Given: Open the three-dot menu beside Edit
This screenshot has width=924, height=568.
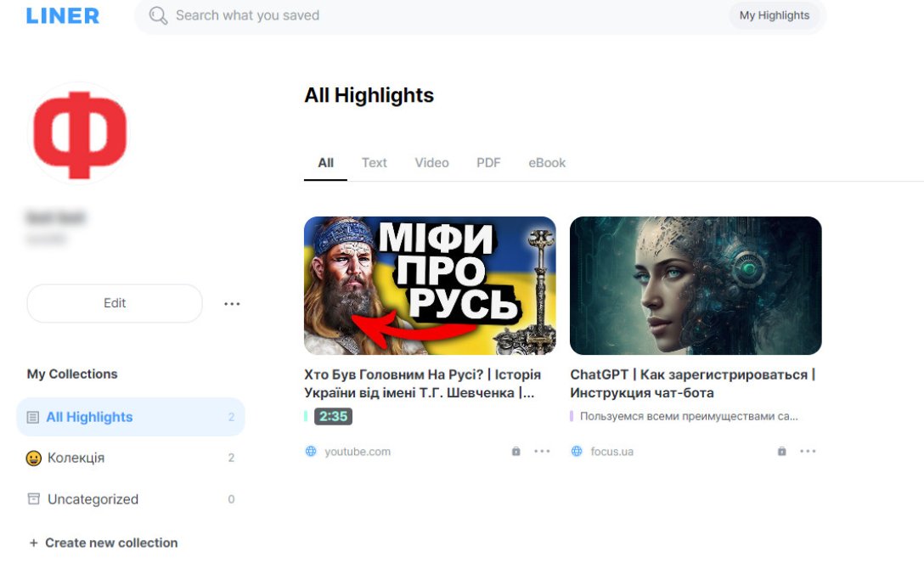Looking at the screenshot, I should tap(232, 304).
